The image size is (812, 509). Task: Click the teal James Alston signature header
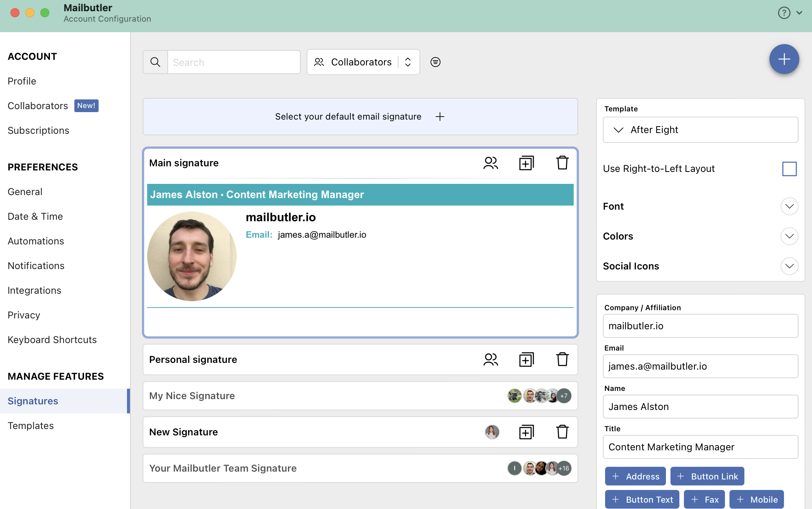(360, 195)
